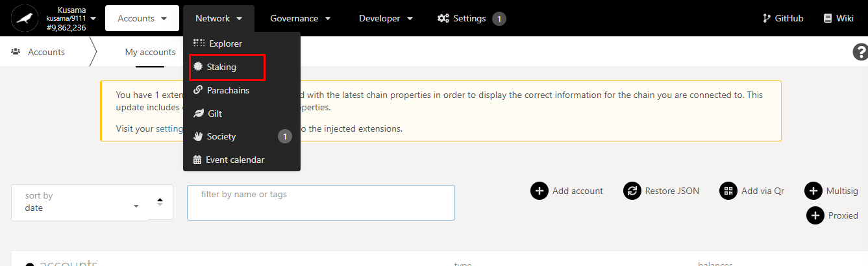
Task: Select Staking in Network menu
Action: tap(242, 67)
